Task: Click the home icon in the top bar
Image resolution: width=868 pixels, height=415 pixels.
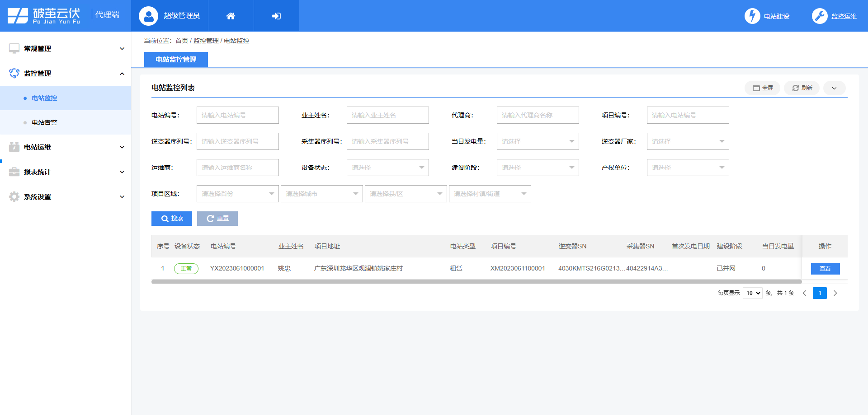Action: (231, 15)
